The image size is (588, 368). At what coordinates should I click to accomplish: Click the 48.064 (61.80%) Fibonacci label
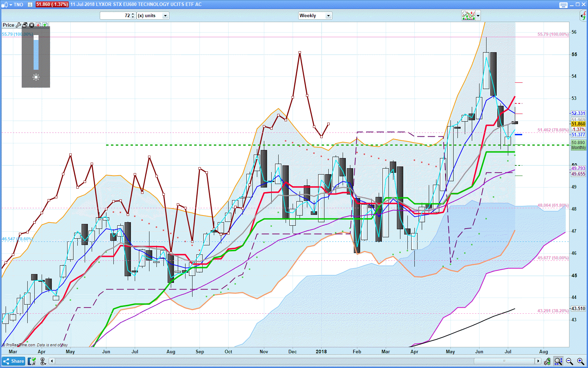click(x=553, y=205)
